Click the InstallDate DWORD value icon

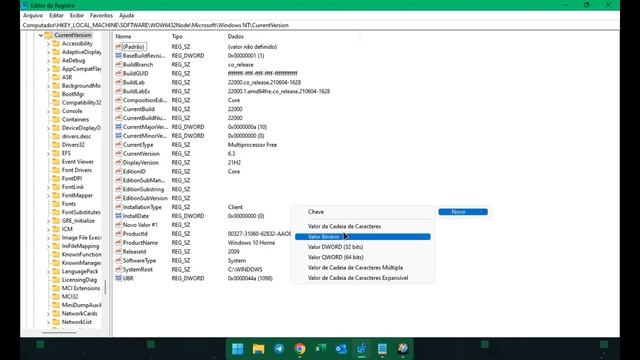click(x=118, y=216)
